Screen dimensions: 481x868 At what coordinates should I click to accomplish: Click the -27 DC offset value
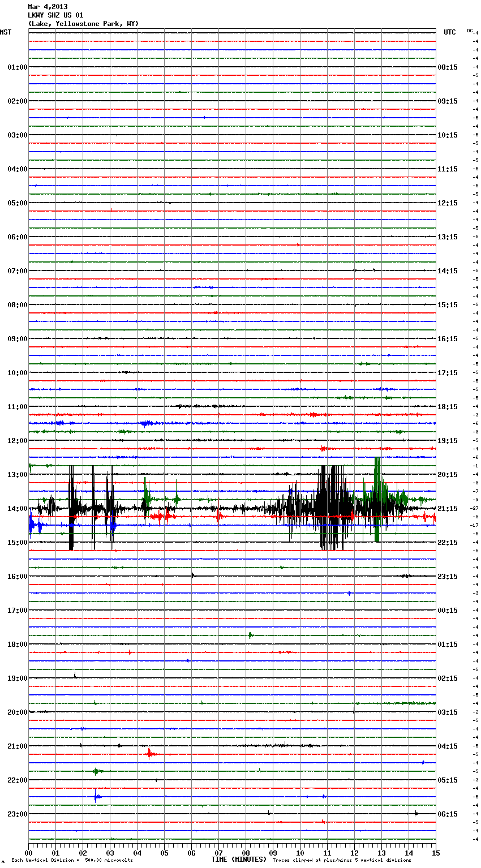(475, 509)
